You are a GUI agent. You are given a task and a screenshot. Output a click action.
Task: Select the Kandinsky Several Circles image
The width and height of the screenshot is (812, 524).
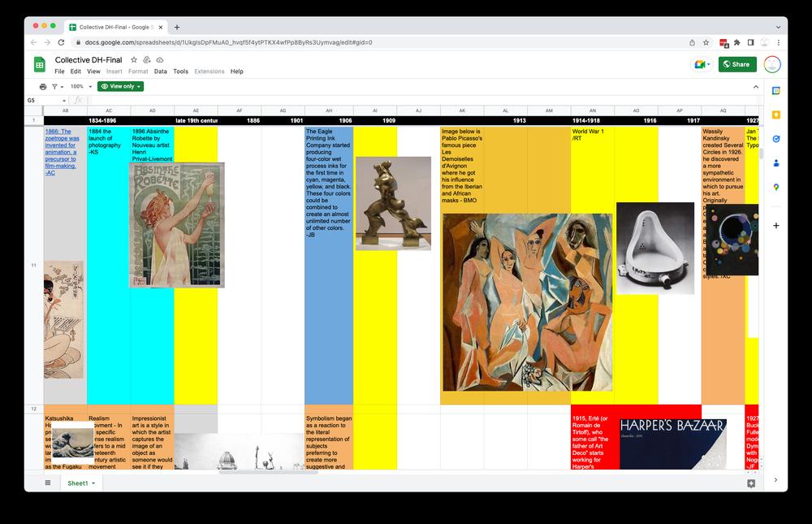tap(732, 240)
